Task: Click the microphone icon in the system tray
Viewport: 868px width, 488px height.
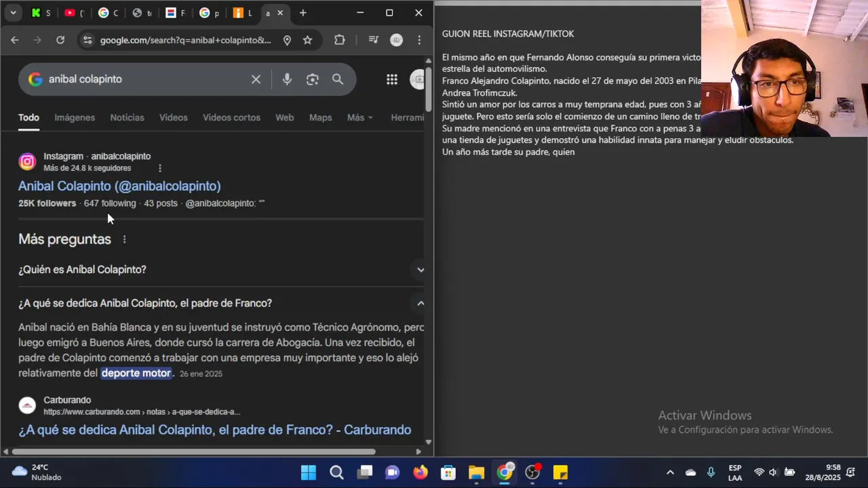Action: (711, 472)
